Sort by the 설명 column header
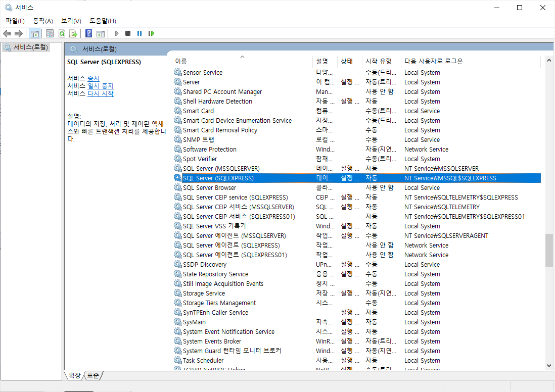This screenshot has width=555, height=392. 326,61
